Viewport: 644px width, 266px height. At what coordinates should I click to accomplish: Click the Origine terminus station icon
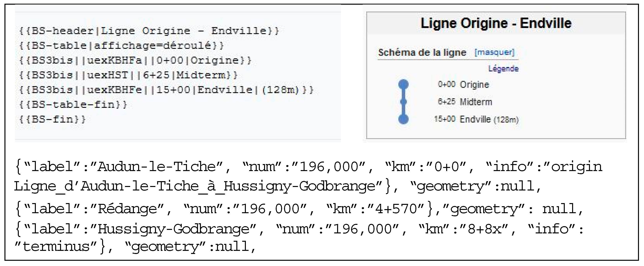click(x=403, y=84)
